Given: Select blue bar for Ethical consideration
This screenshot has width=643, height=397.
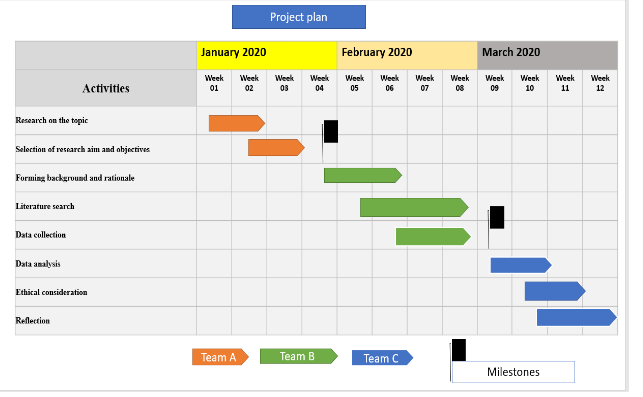Looking at the screenshot, I should pyautogui.click(x=555, y=291).
